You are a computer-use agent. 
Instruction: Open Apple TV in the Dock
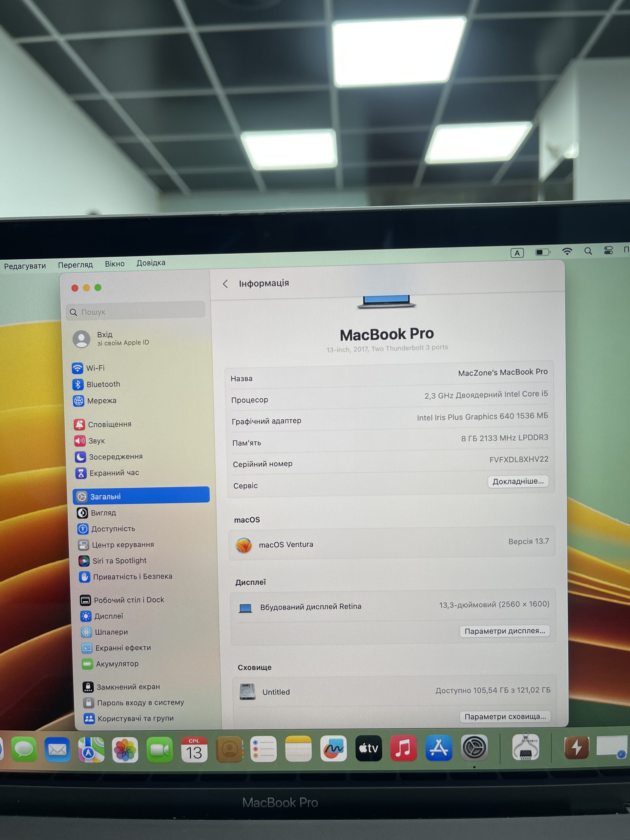[368, 748]
